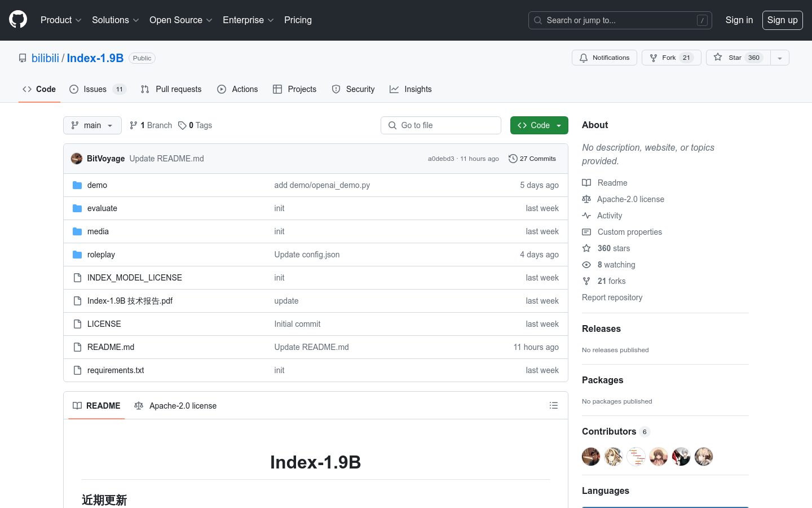812x508 pixels.
Task: Focus the Search or jump to field
Action: (x=620, y=20)
